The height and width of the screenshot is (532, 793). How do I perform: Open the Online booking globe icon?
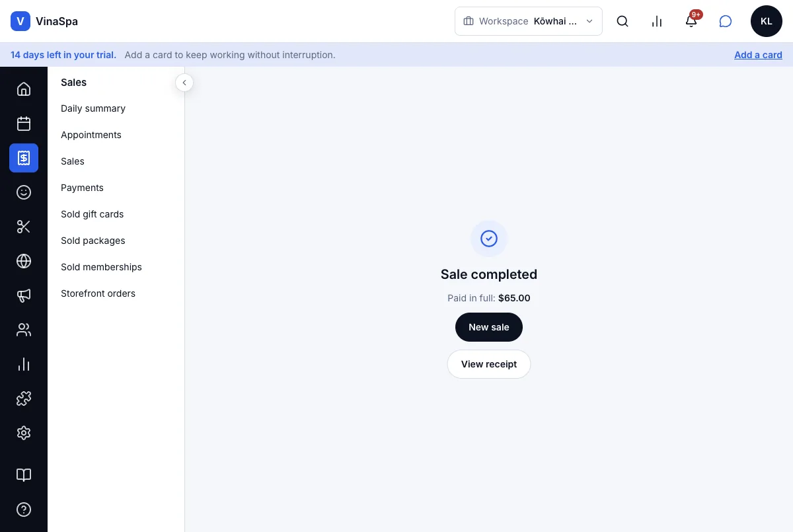pyautogui.click(x=24, y=261)
